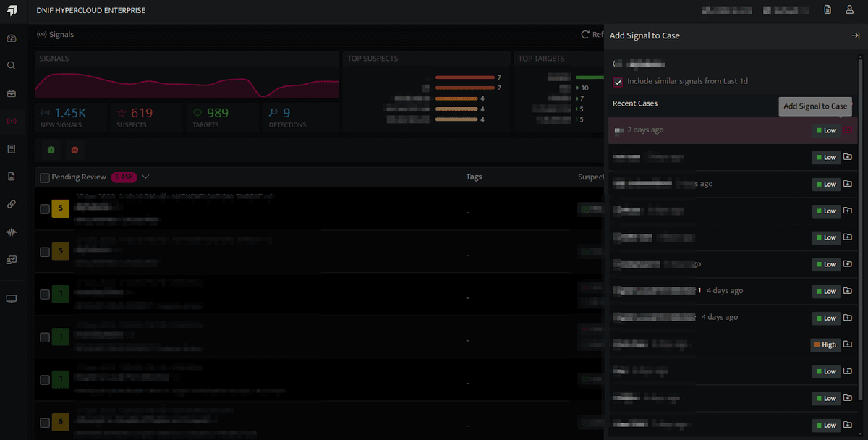Open the waveform icon in left sidebar
The image size is (868, 440).
pos(12,232)
